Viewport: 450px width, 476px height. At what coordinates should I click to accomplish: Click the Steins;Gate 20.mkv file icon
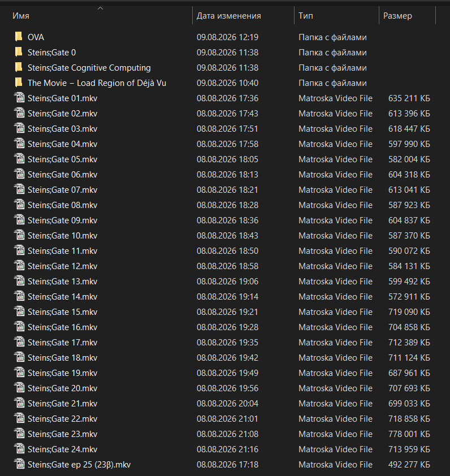tap(19, 388)
